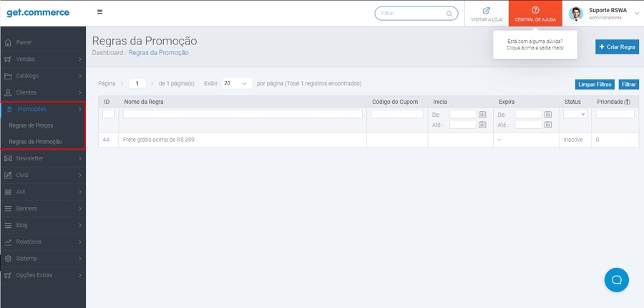This screenshot has width=644, height=308.
Task: Open calendar for Expira 'Até' date
Action: (x=548, y=124)
